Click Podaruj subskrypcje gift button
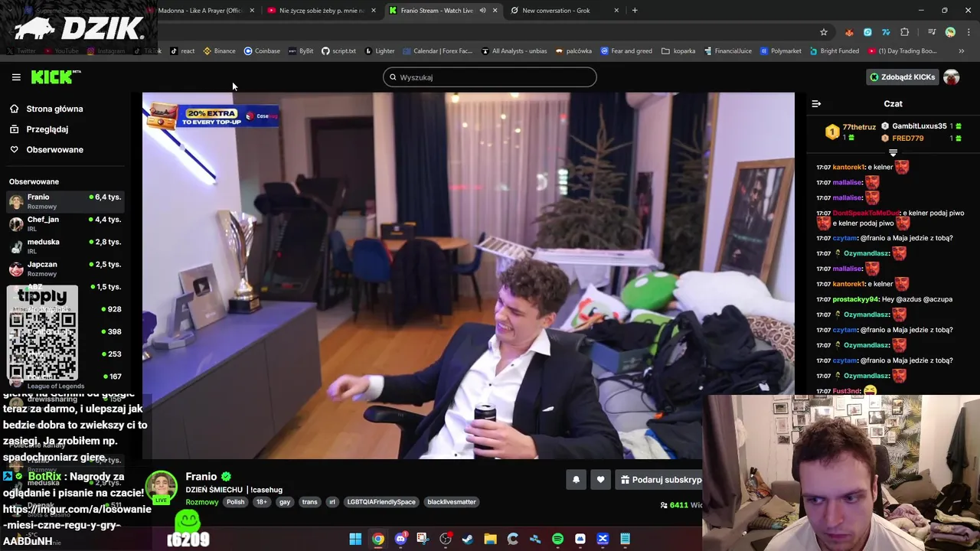980x551 pixels. [660, 480]
